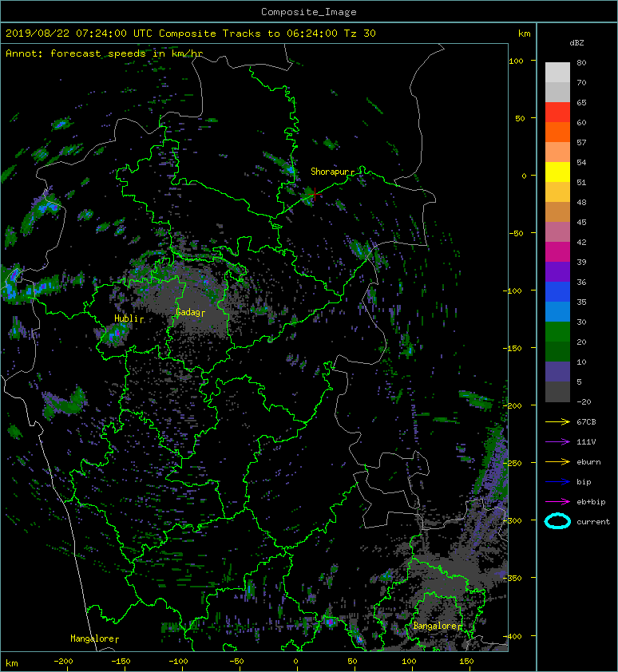Click the purple 111V arrow legend icon
The width and height of the screenshot is (618, 672).
pyautogui.click(x=557, y=442)
